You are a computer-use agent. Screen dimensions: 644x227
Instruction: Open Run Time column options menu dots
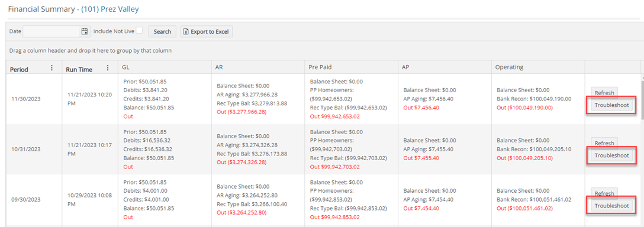click(x=108, y=68)
